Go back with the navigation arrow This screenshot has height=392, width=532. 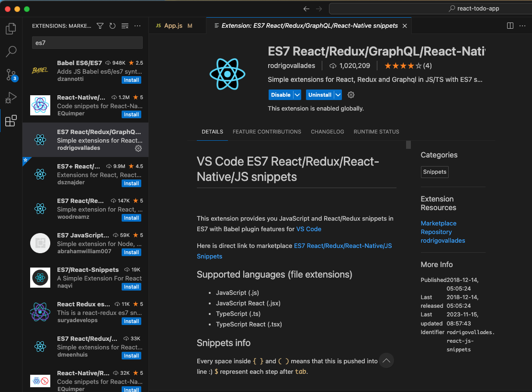pos(306,9)
